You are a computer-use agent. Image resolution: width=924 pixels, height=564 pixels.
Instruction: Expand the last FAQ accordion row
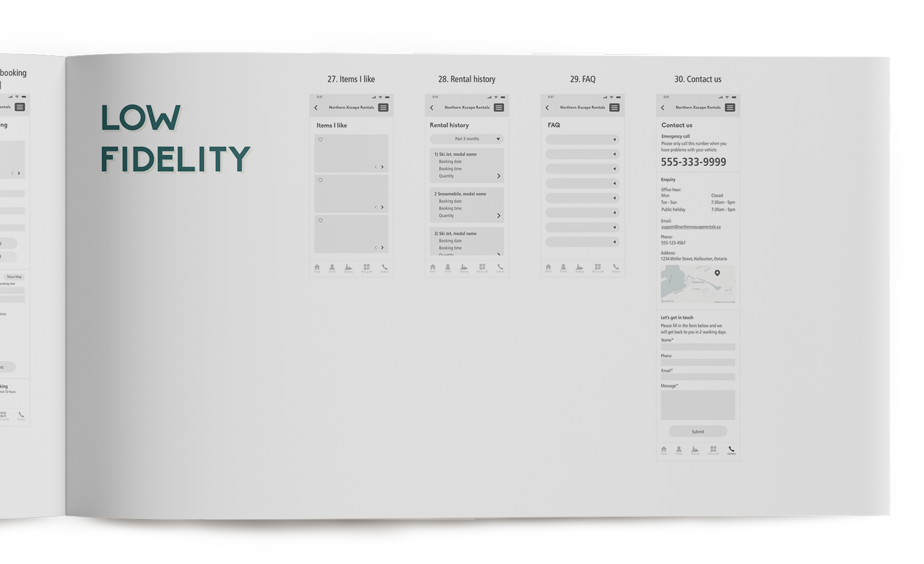[x=582, y=242]
